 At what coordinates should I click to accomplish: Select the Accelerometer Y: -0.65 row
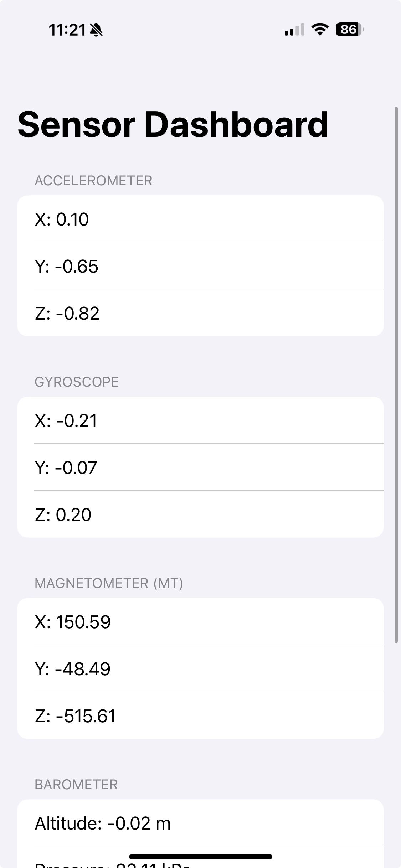click(200, 266)
